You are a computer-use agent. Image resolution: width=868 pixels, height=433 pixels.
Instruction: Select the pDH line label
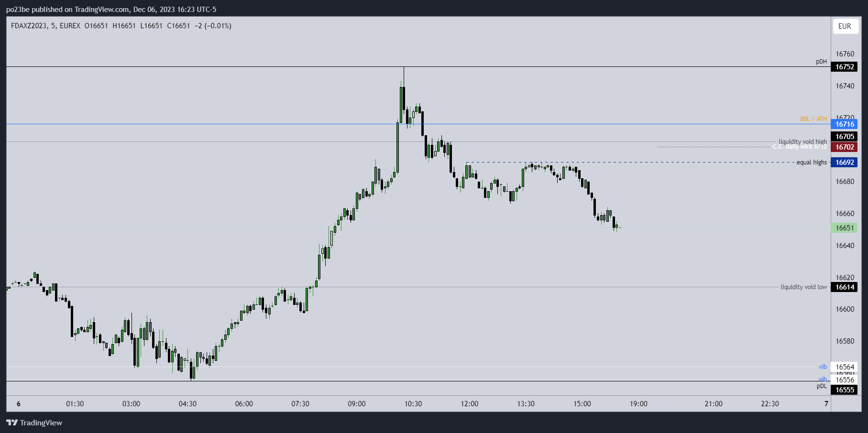pyautogui.click(x=821, y=62)
